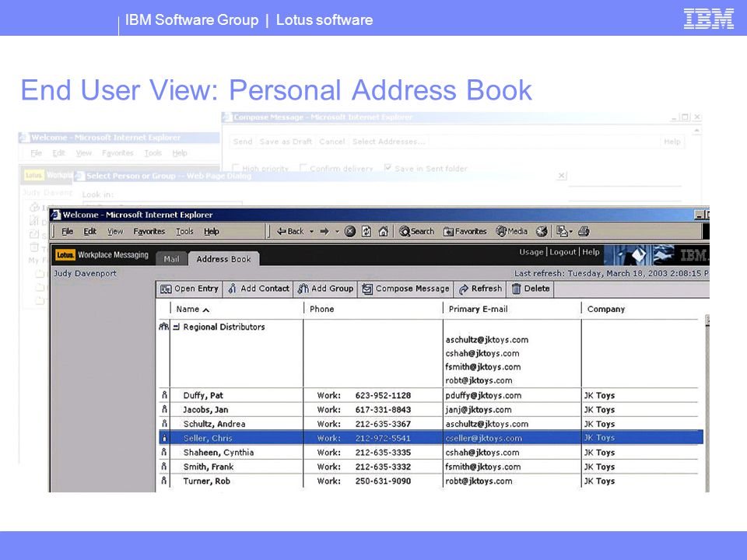Click the Regional Distributors group icon
This screenshot has width=747, height=560.
tap(164, 327)
